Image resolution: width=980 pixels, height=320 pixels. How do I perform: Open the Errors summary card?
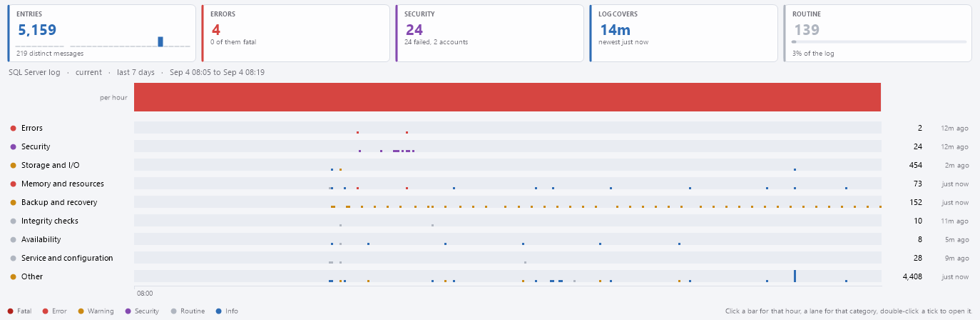coord(296,33)
